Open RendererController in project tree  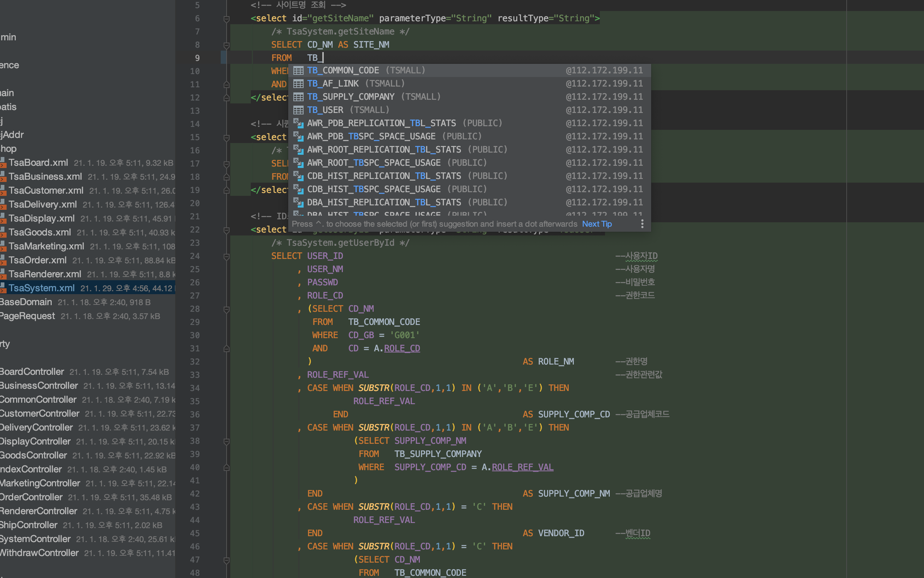click(88, 512)
